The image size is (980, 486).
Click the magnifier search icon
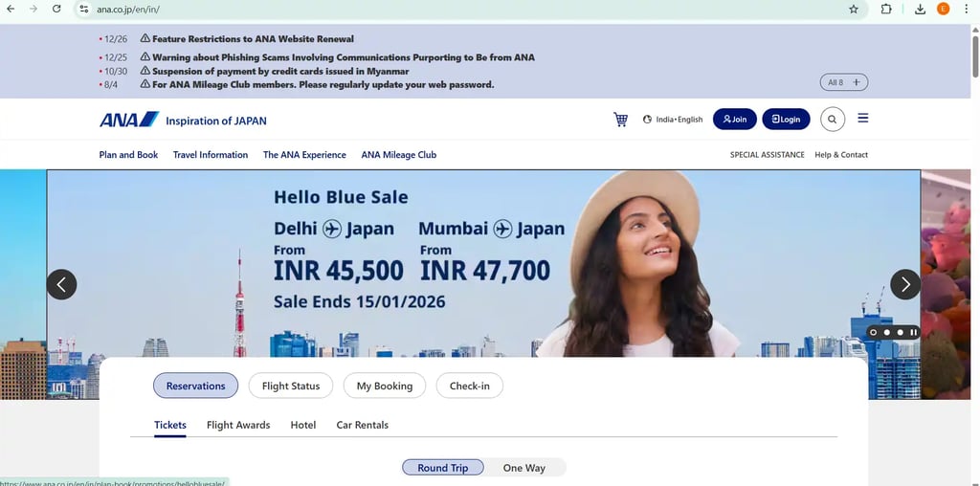point(833,120)
